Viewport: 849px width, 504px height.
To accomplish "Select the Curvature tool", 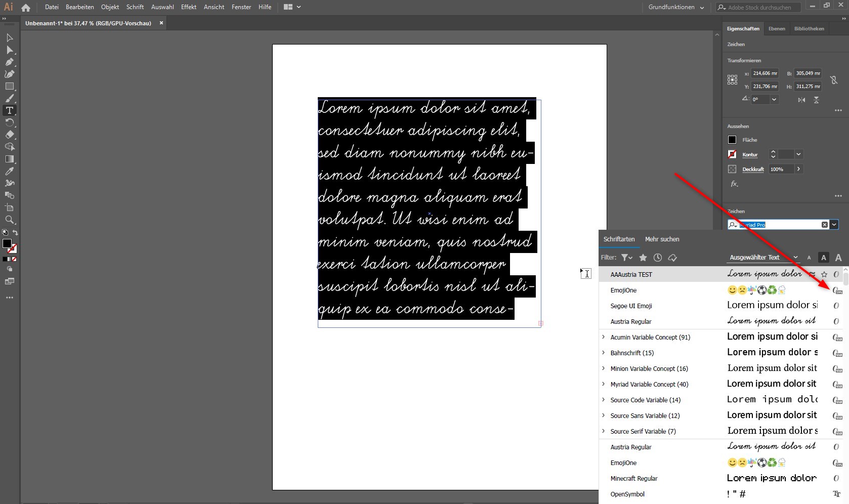I will (x=9, y=74).
